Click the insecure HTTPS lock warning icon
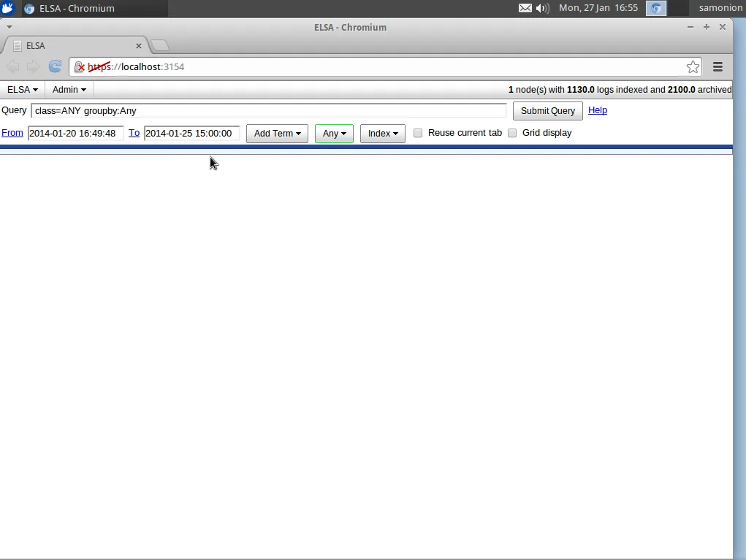 tap(80, 67)
